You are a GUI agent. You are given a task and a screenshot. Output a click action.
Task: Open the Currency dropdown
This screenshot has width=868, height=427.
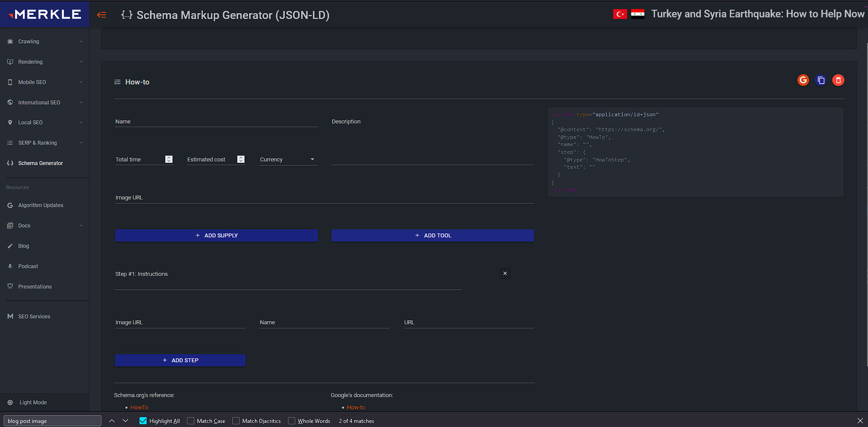(288, 159)
